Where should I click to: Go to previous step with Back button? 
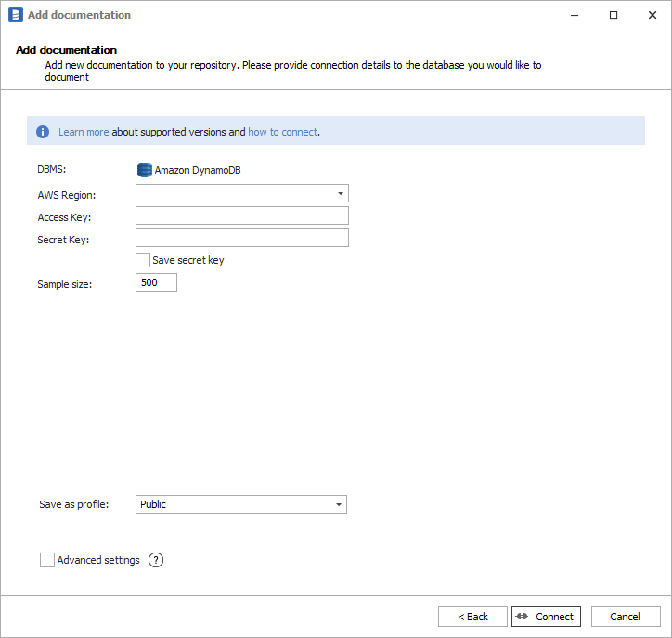point(472,617)
